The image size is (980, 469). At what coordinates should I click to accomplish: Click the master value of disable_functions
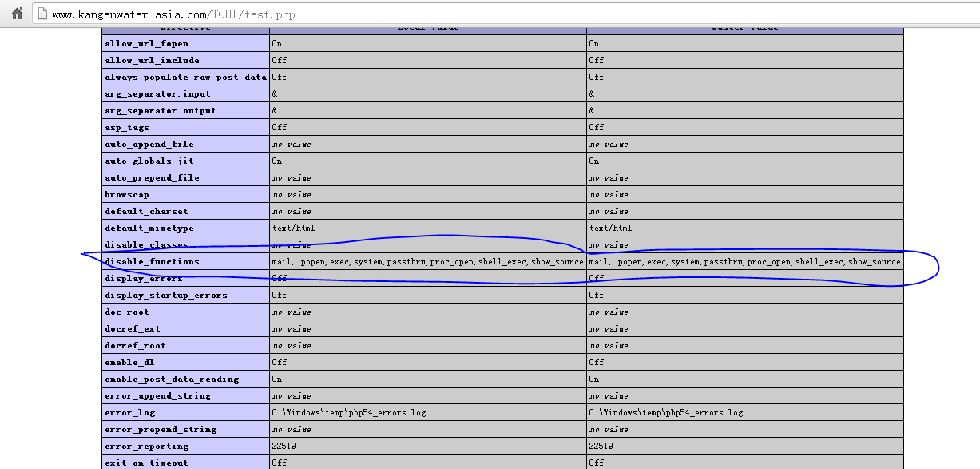(x=744, y=261)
